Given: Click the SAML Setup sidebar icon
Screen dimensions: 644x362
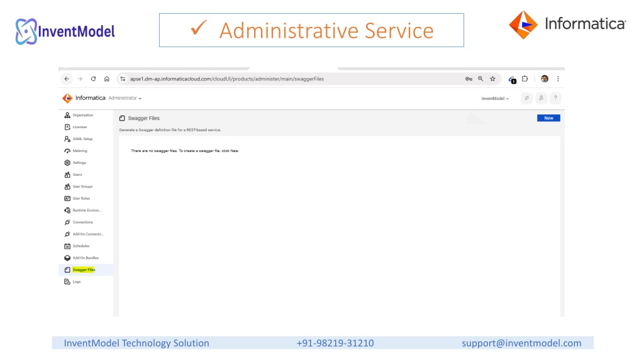Looking at the screenshot, I should tap(67, 139).
